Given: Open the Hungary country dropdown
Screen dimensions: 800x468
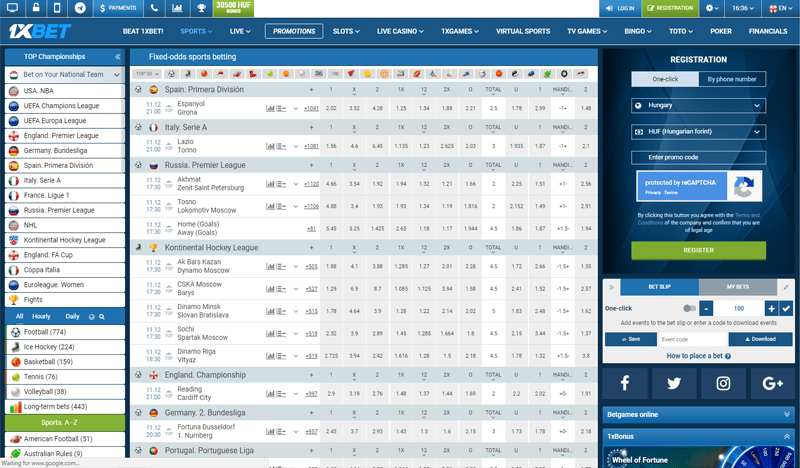Looking at the screenshot, I should (698, 105).
